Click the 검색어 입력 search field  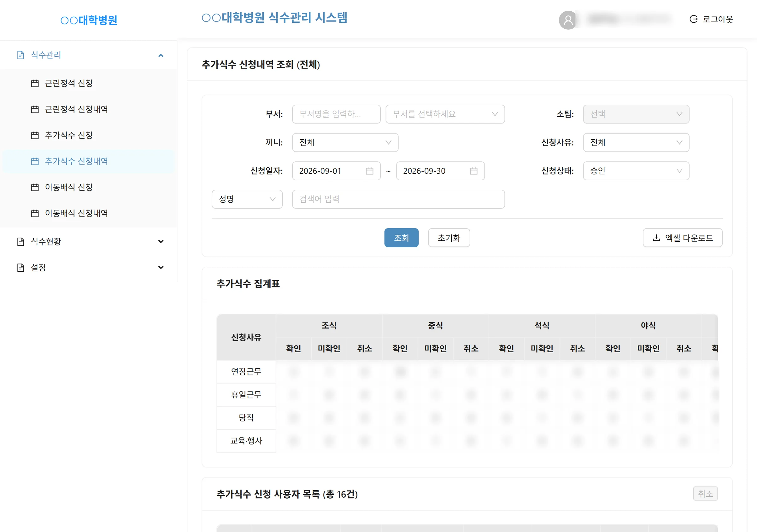(x=398, y=199)
